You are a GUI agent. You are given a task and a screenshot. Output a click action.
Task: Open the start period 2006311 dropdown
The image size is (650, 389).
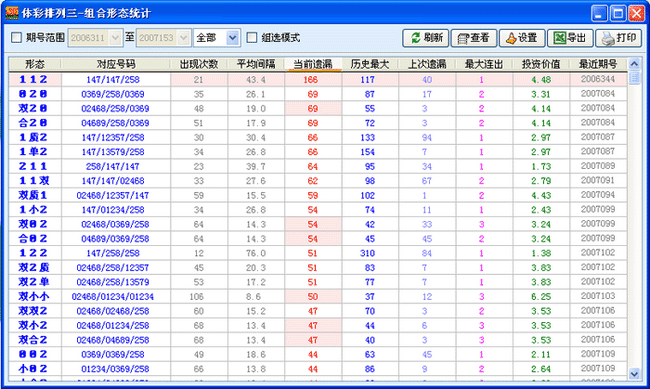pyautogui.click(x=115, y=38)
